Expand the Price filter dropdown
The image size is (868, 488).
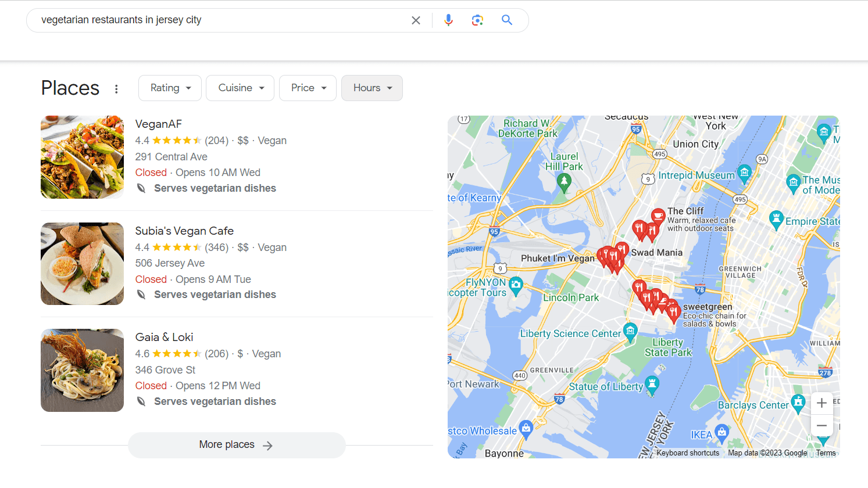pos(308,88)
